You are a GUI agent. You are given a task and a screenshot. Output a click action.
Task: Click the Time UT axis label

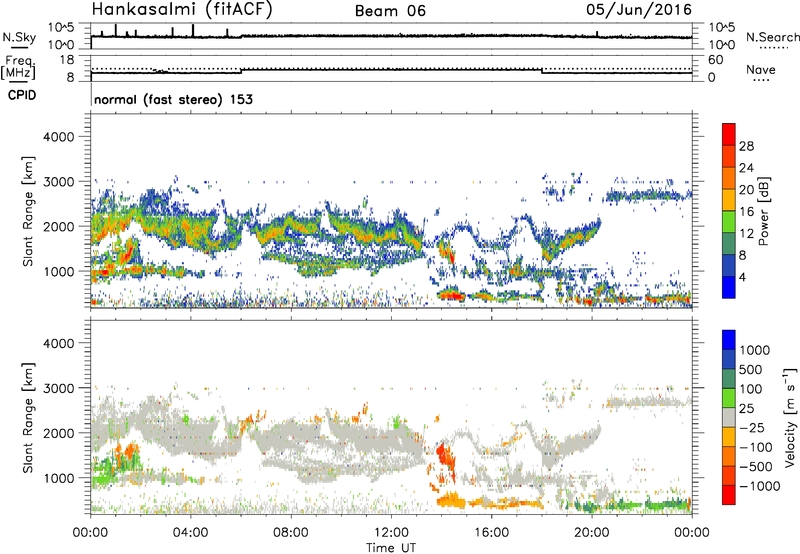(x=391, y=548)
